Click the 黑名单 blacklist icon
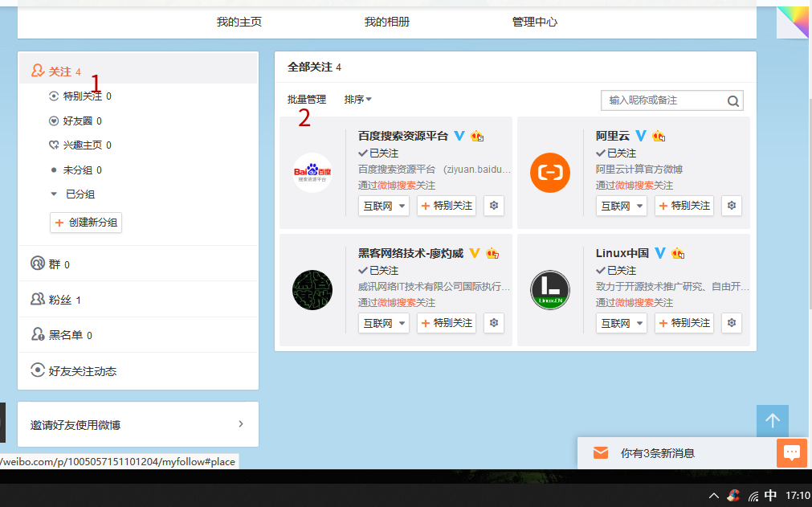 click(37, 334)
